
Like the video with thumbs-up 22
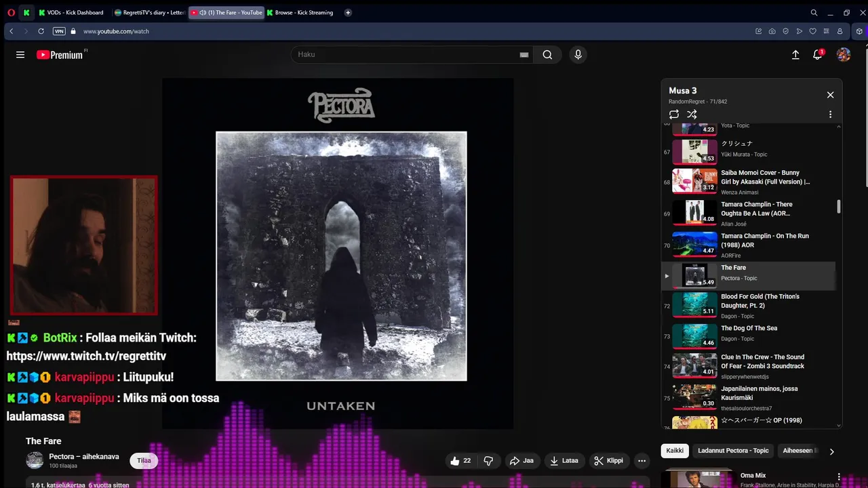[460, 461]
